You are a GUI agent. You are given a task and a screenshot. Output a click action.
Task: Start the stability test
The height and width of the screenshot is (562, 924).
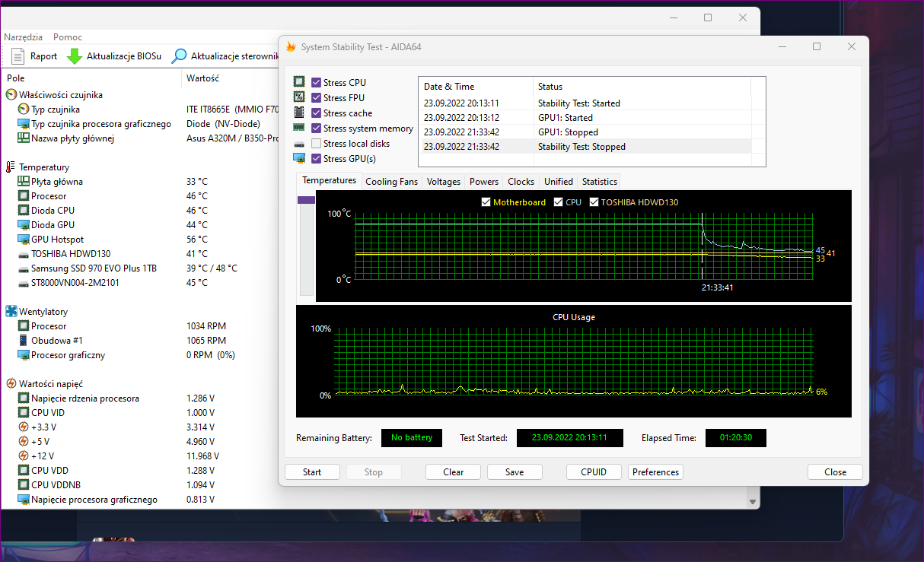312,472
